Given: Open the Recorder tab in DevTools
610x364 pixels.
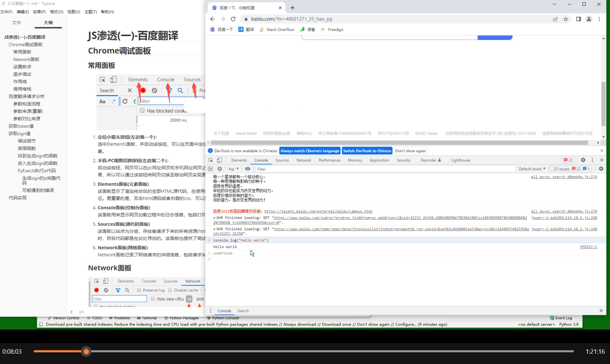Looking at the screenshot, I should [431, 160].
